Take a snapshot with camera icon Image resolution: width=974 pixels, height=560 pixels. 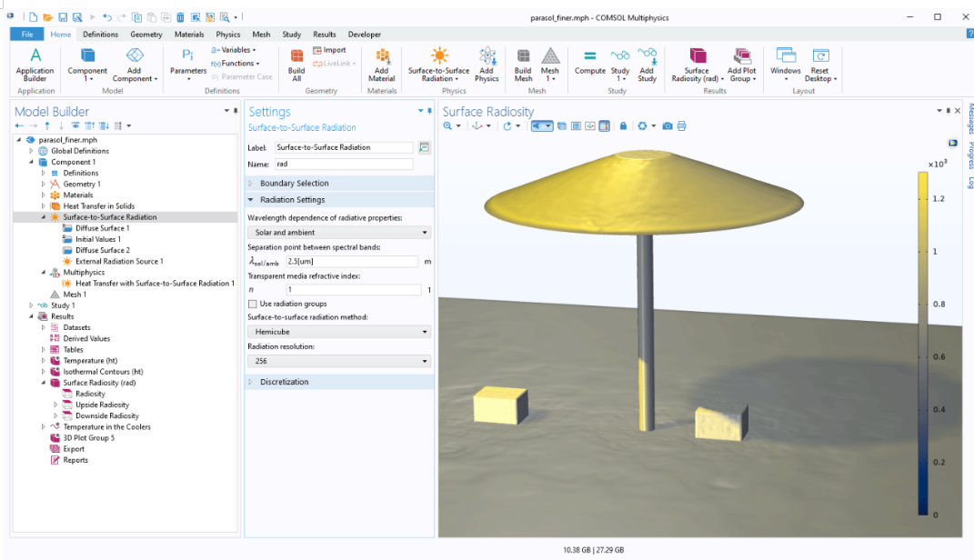668,126
